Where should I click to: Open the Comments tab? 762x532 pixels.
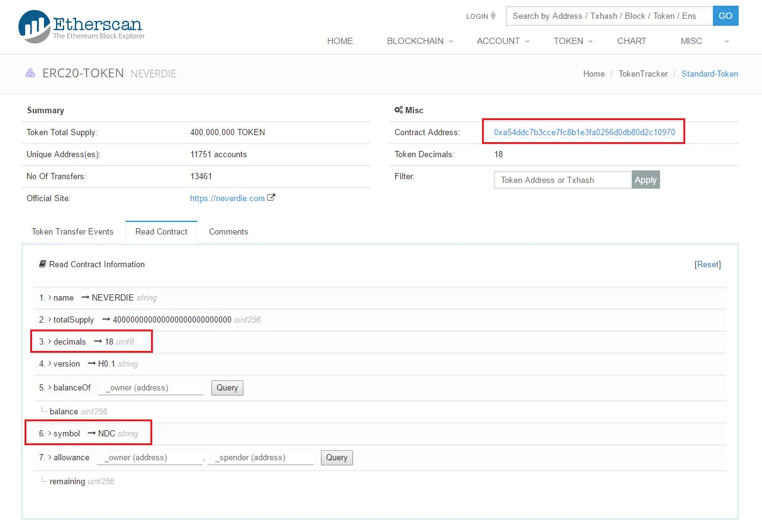[x=228, y=231]
